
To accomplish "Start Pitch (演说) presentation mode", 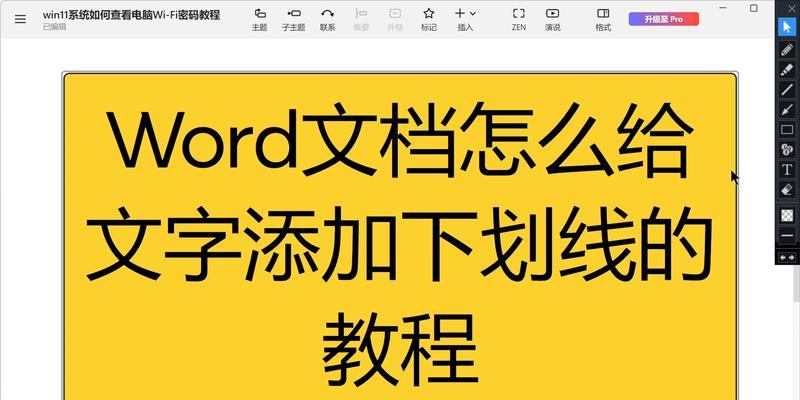I will pos(553,19).
